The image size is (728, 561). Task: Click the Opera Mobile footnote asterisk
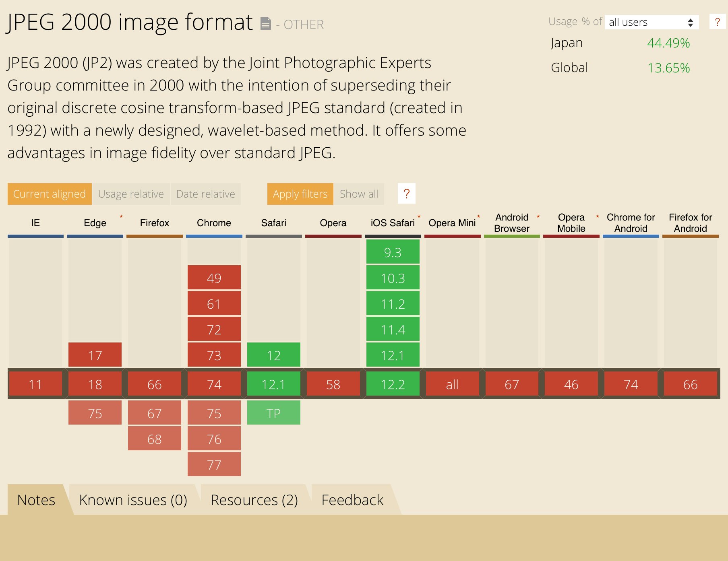(598, 217)
